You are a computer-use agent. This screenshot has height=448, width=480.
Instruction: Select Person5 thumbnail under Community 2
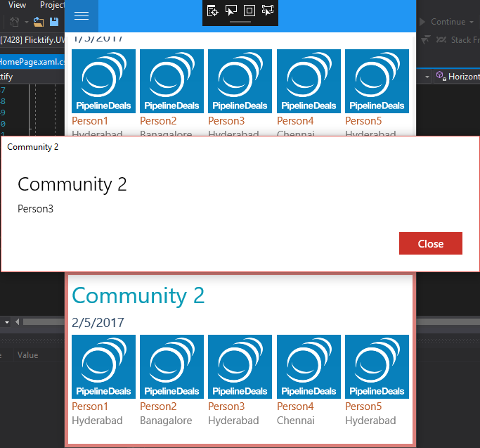[x=377, y=366]
